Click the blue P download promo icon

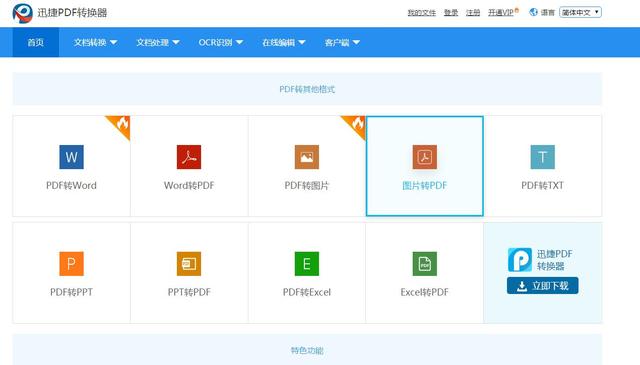(x=520, y=260)
